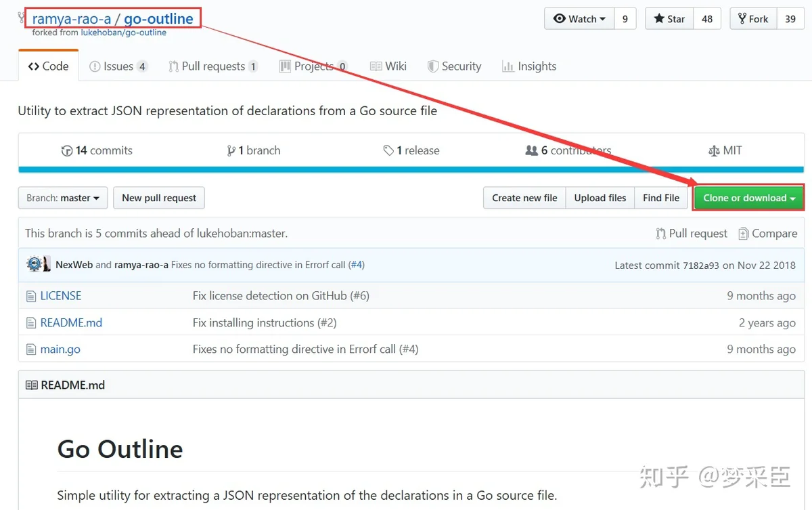Click the eye icon on Watch button

(x=560, y=19)
